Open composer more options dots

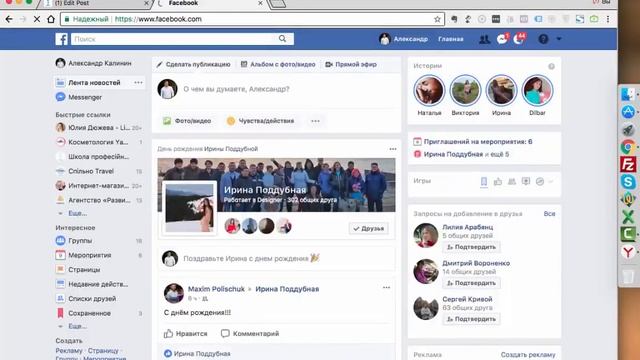(316, 121)
